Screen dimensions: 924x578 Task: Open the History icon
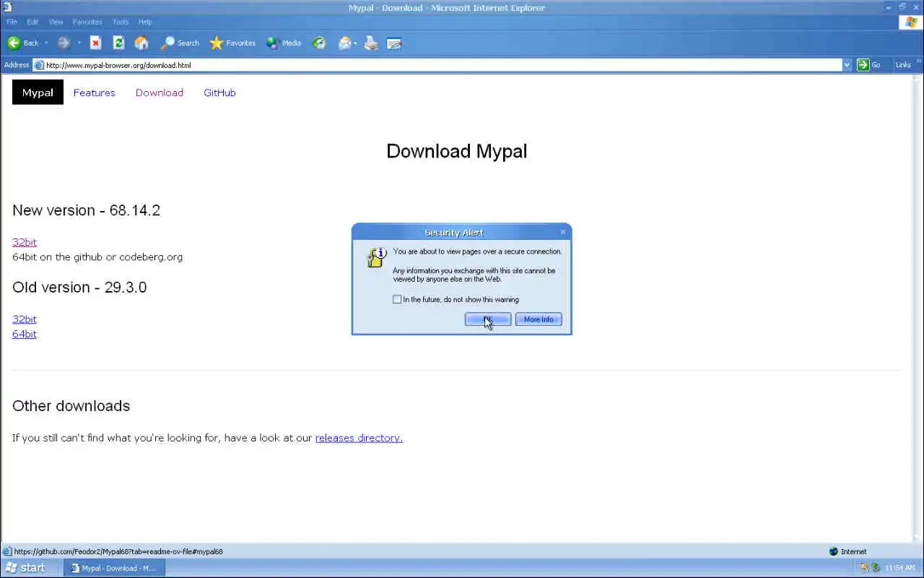[x=319, y=43]
